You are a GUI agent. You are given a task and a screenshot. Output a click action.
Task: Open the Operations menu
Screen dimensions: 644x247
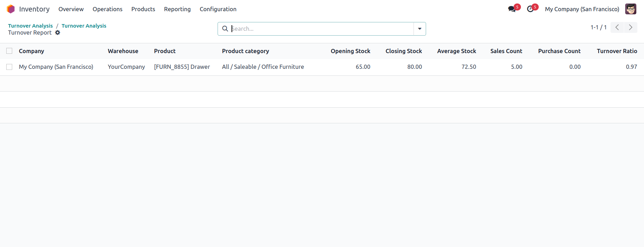tap(107, 9)
